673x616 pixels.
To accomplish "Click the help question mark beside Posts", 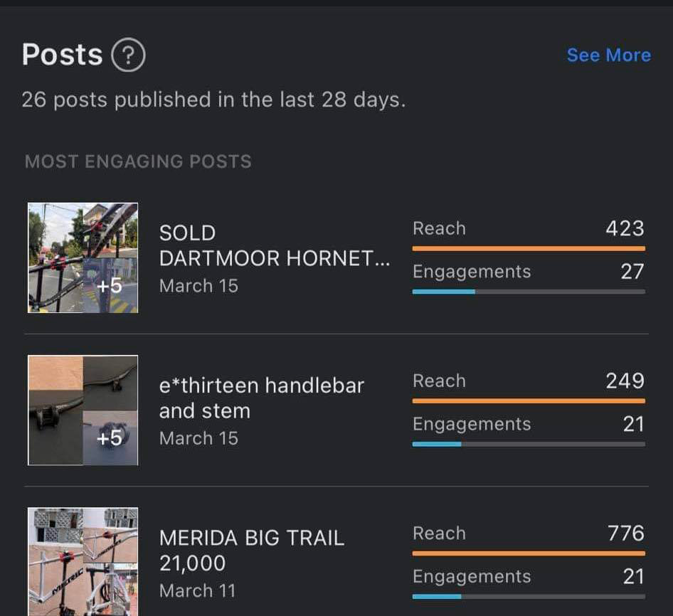I will (128, 55).
